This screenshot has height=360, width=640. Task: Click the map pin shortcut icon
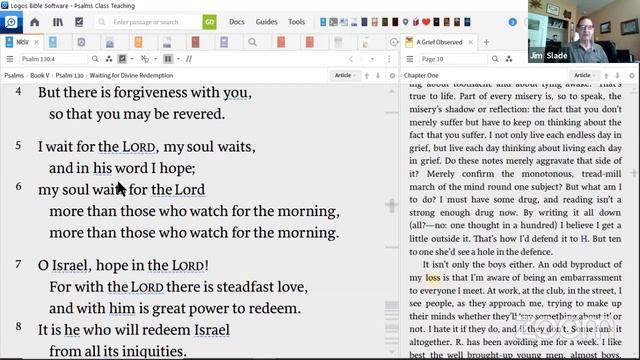click(x=405, y=22)
